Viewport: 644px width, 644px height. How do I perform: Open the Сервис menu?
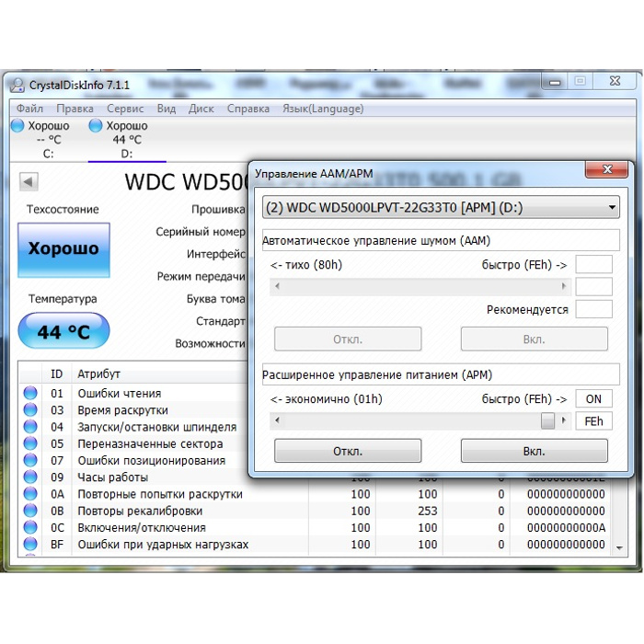click(x=125, y=109)
